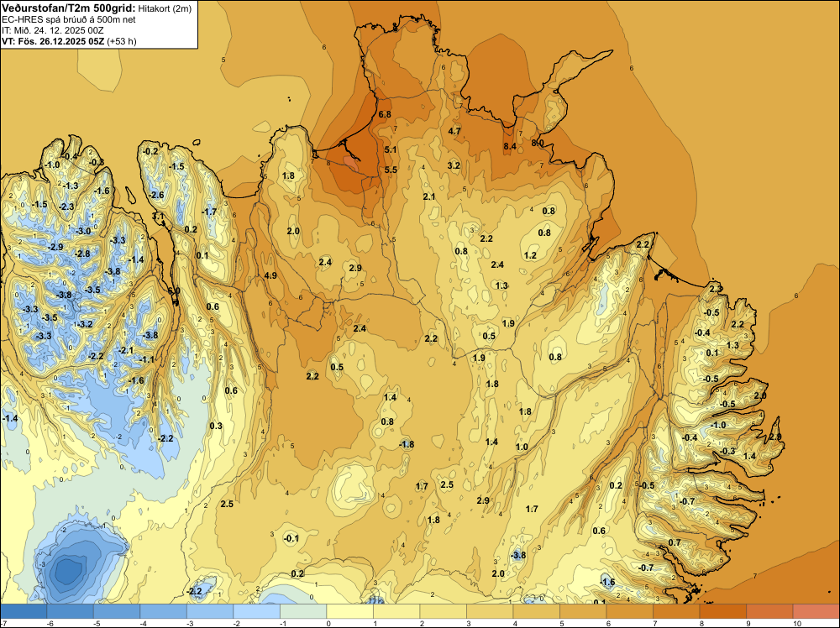Click the 4.9 temperature value
The height and width of the screenshot is (628, 840).
(x=270, y=275)
